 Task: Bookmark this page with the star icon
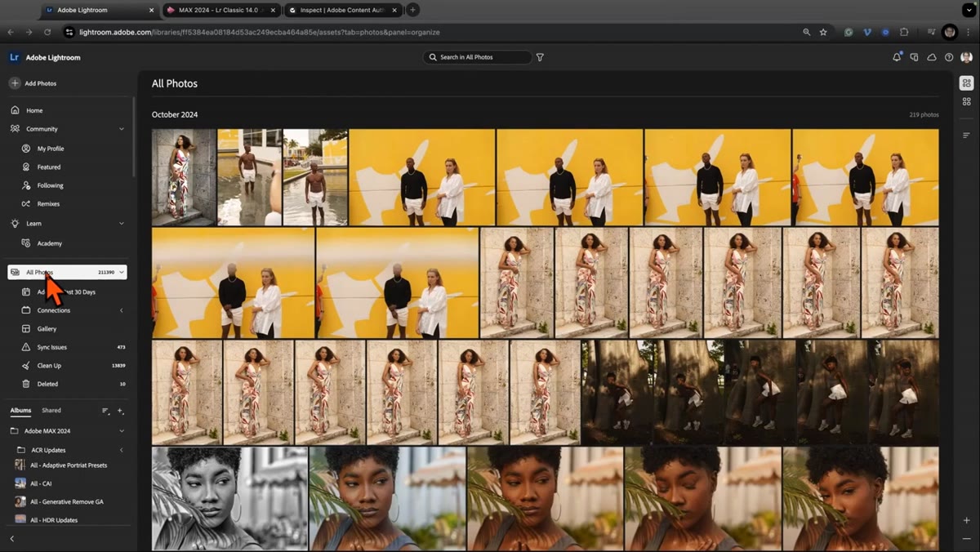(823, 32)
